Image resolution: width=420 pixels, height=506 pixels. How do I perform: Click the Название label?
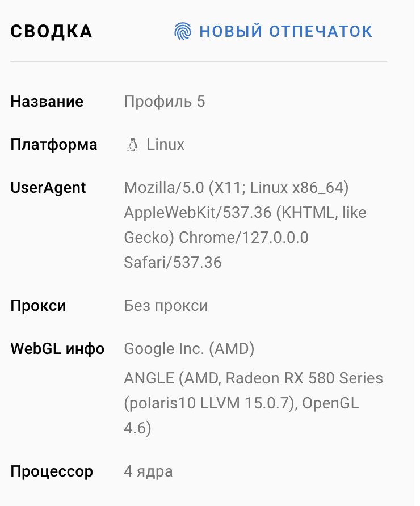point(47,102)
